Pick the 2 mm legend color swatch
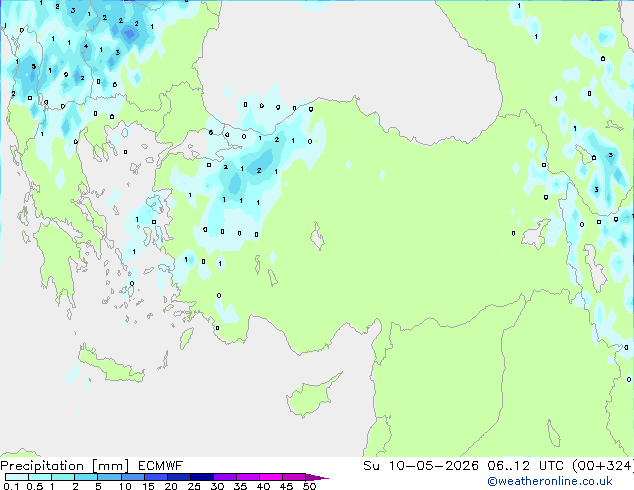Image resolution: width=634 pixels, height=490 pixels. 86,477
